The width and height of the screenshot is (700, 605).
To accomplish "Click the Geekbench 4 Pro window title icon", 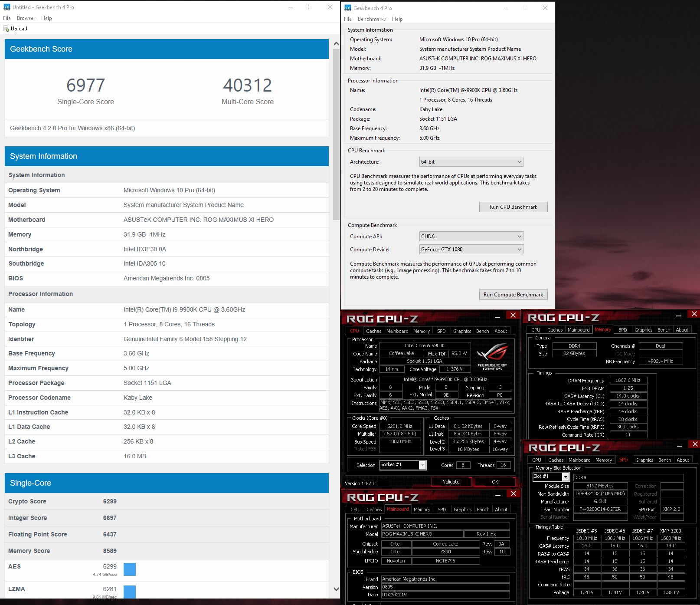I will coord(348,8).
